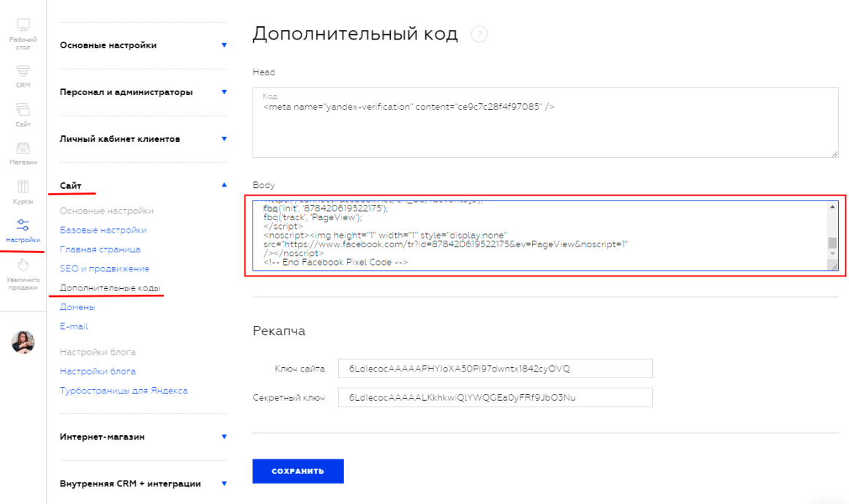This screenshot has width=849, height=504.
Task: Click inside the Head code textarea
Action: (545, 123)
